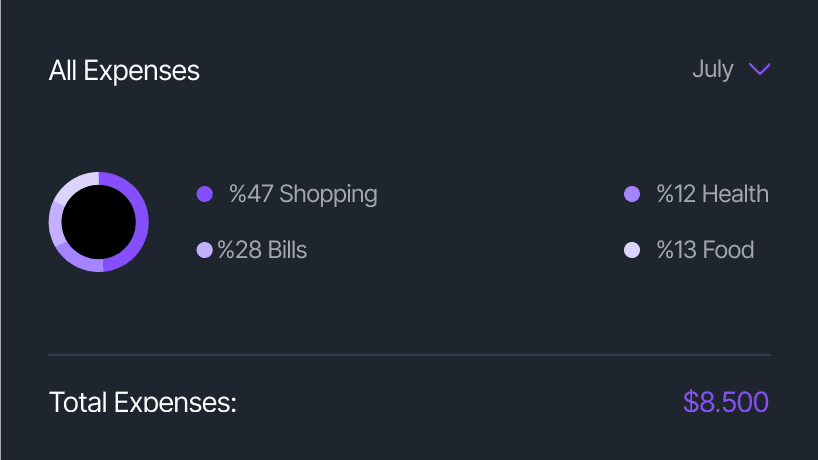818x460 pixels.
Task: Click the dark purple donut chart segment
Action: [x=142, y=222]
